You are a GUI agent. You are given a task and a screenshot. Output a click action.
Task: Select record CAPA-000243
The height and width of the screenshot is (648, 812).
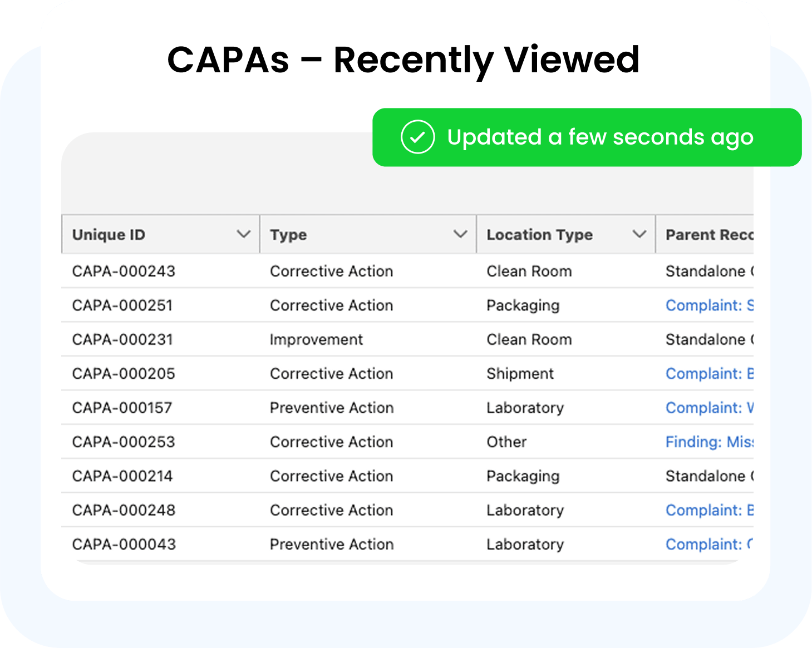pyautogui.click(x=124, y=271)
